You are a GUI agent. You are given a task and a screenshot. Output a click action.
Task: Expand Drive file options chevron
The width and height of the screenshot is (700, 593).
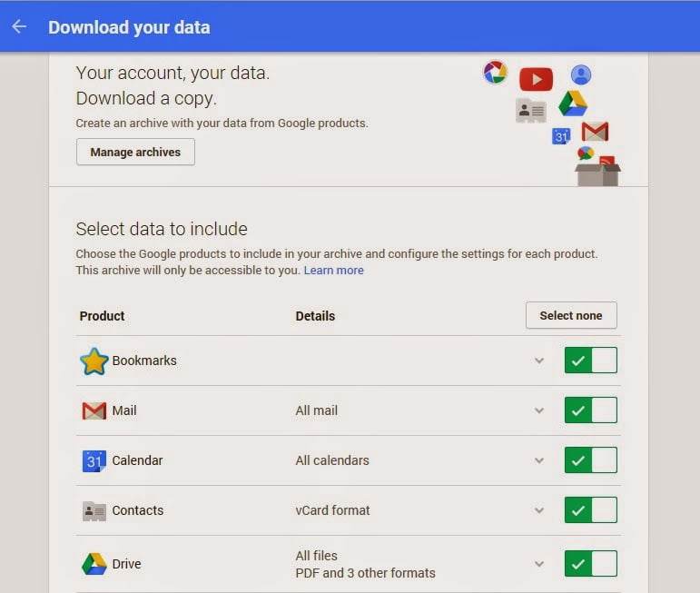[x=539, y=564]
